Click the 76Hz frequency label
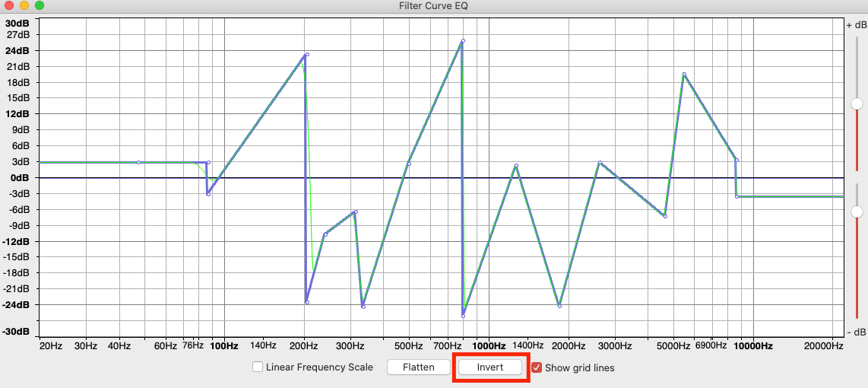The width and height of the screenshot is (868, 388). [x=193, y=345]
